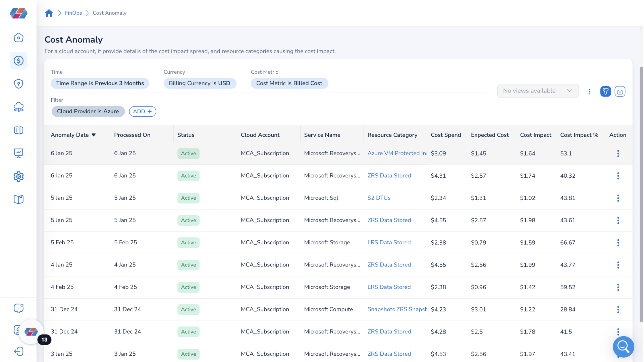Click the ADD + filter button
Screen dimensions: 644x362
pyautogui.click(x=143, y=111)
